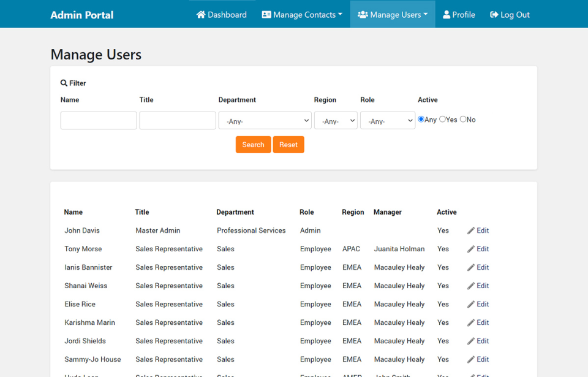Focus the Name filter text field
This screenshot has width=588, height=377.
(99, 121)
